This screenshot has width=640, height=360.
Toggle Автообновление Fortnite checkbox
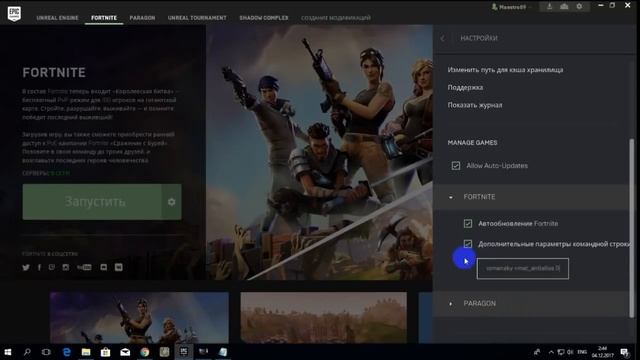(468, 223)
